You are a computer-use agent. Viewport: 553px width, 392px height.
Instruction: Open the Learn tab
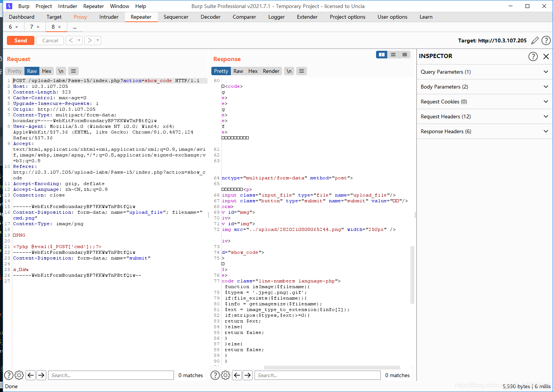[426, 17]
